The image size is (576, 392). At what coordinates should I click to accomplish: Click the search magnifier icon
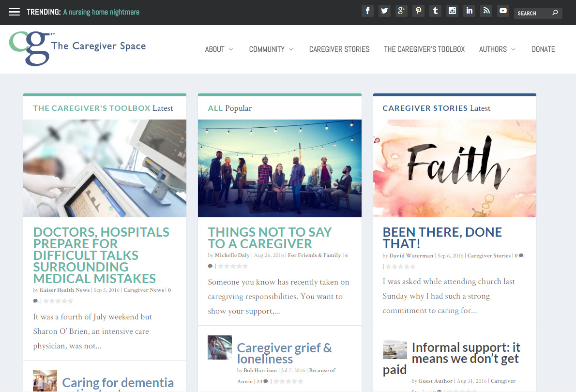(555, 13)
